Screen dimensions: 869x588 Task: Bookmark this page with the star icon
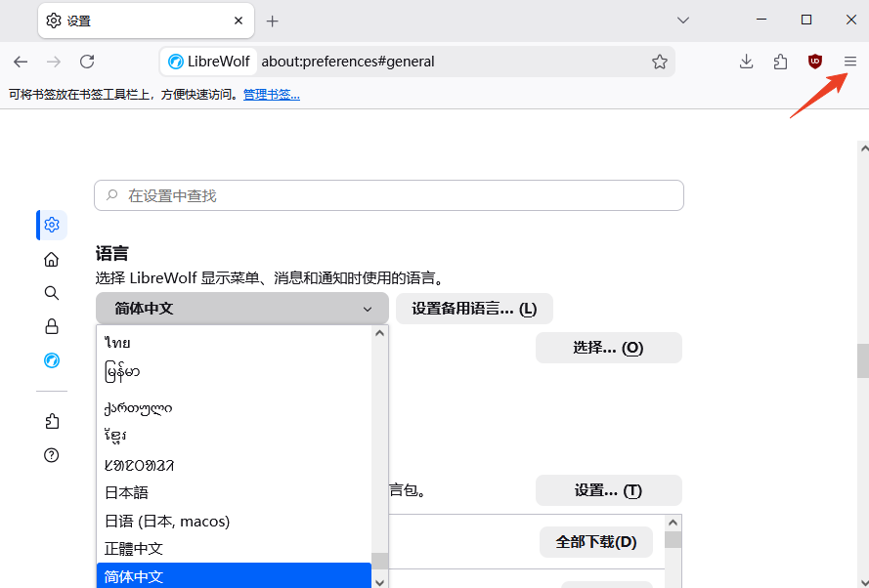(x=660, y=62)
